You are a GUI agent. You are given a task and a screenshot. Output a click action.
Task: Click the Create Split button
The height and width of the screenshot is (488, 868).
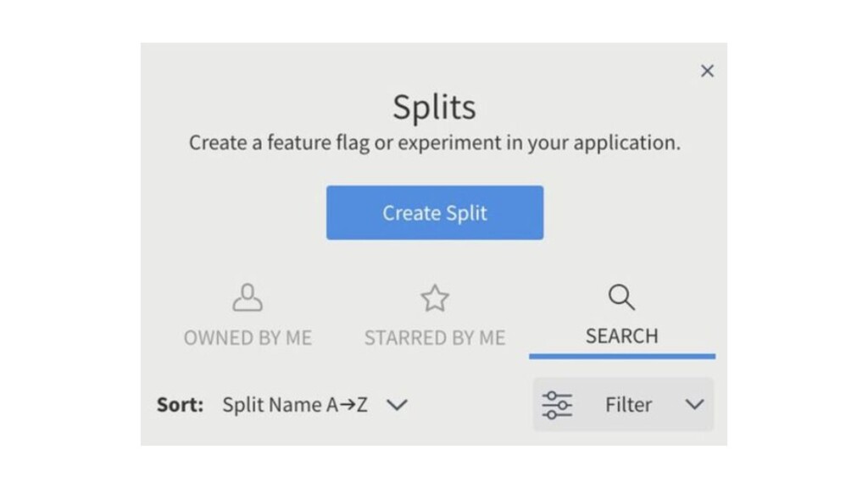pyautogui.click(x=434, y=213)
